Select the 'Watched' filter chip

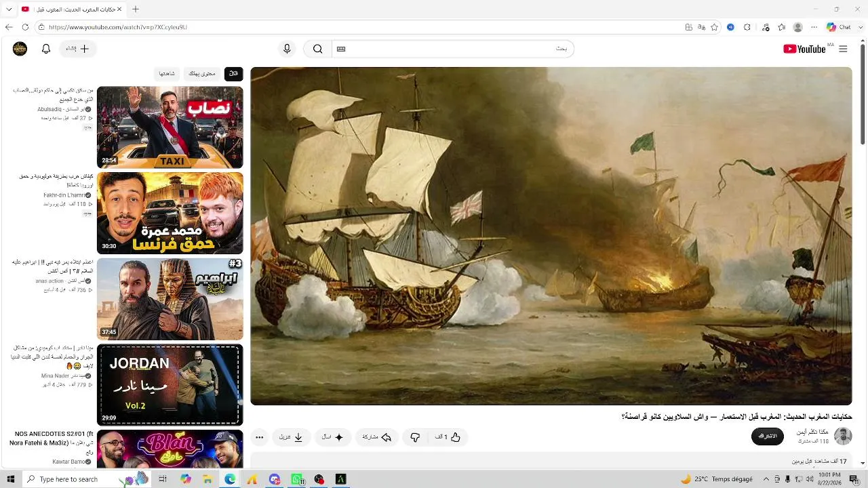(x=167, y=73)
